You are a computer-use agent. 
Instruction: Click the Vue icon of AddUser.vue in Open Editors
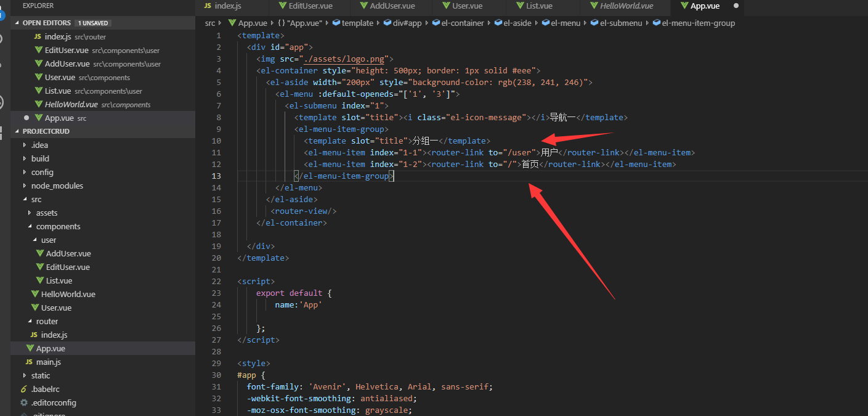[39, 64]
